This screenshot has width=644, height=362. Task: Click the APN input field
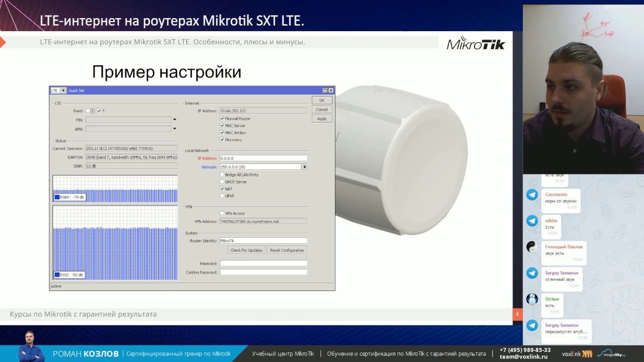[x=128, y=129]
